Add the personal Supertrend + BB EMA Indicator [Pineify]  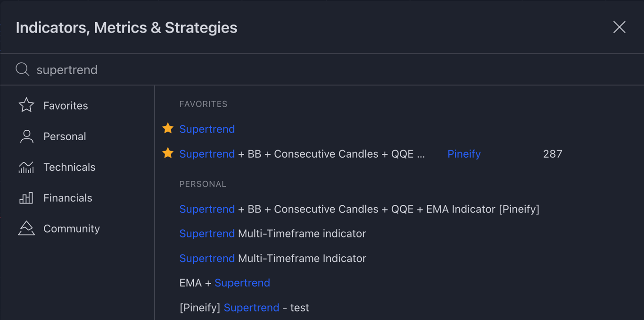pos(359,209)
